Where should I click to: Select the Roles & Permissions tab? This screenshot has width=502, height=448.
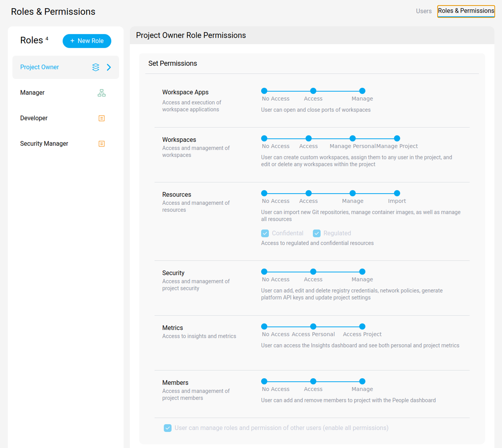466,11
